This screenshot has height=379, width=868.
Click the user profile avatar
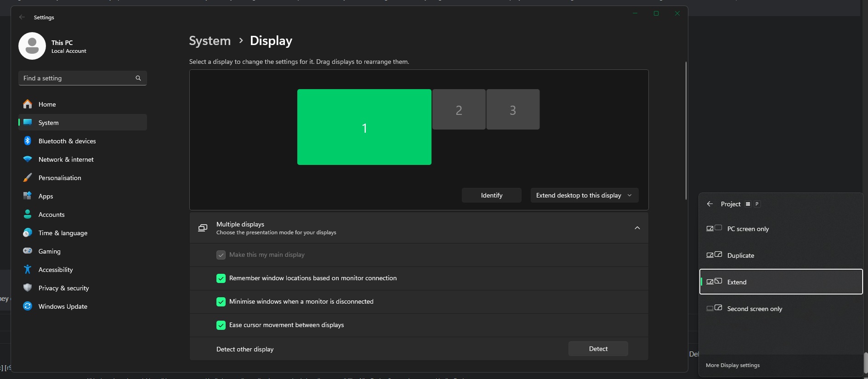(32, 46)
